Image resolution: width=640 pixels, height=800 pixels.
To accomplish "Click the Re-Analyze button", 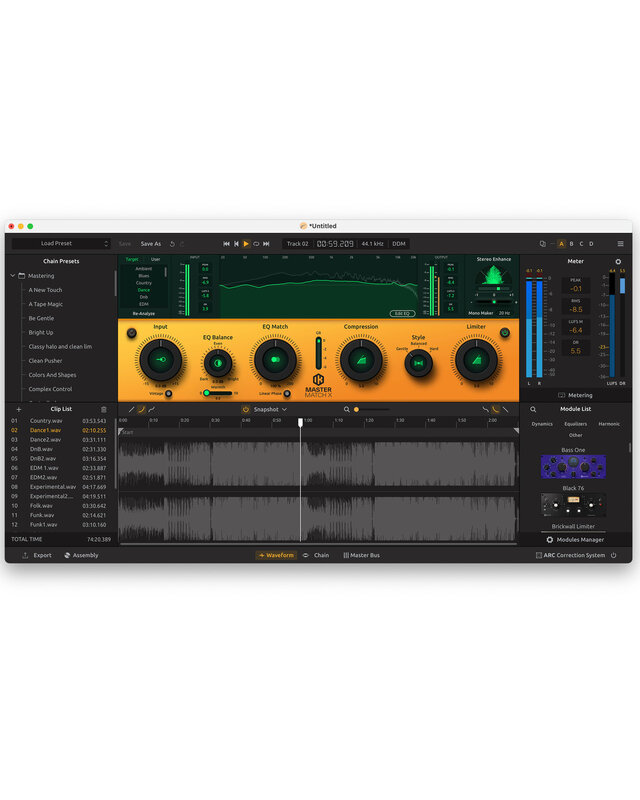I will coord(143,313).
